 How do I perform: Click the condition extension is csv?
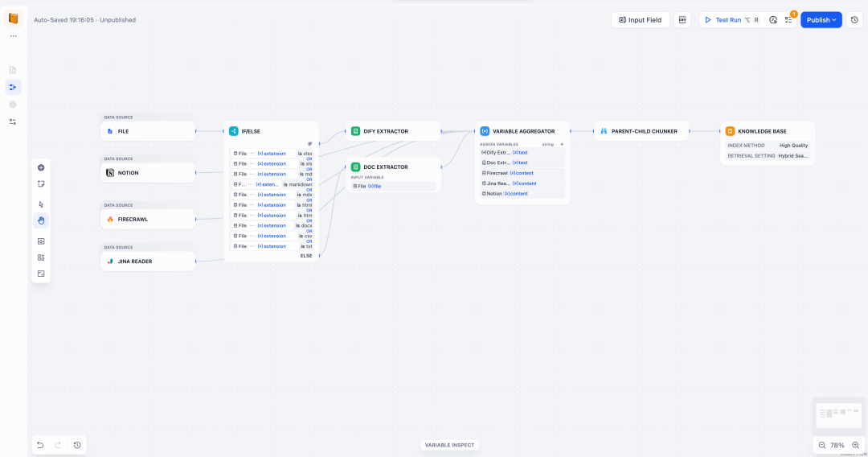click(x=272, y=236)
